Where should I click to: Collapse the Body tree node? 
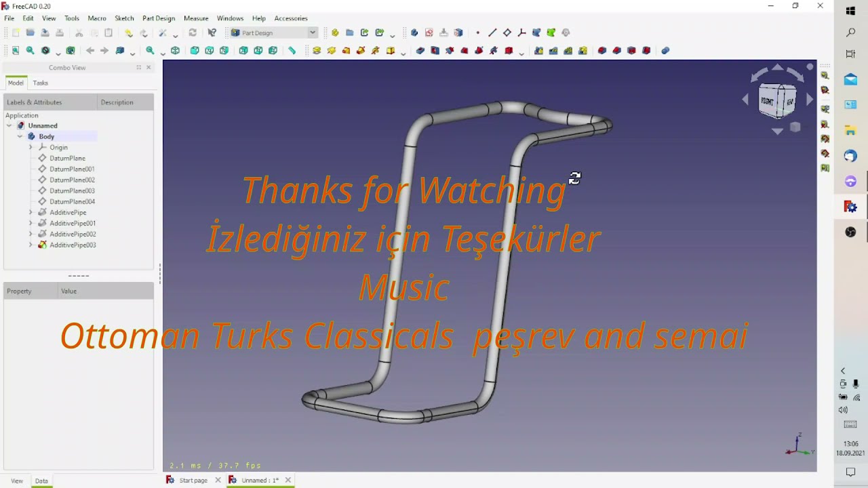point(20,136)
